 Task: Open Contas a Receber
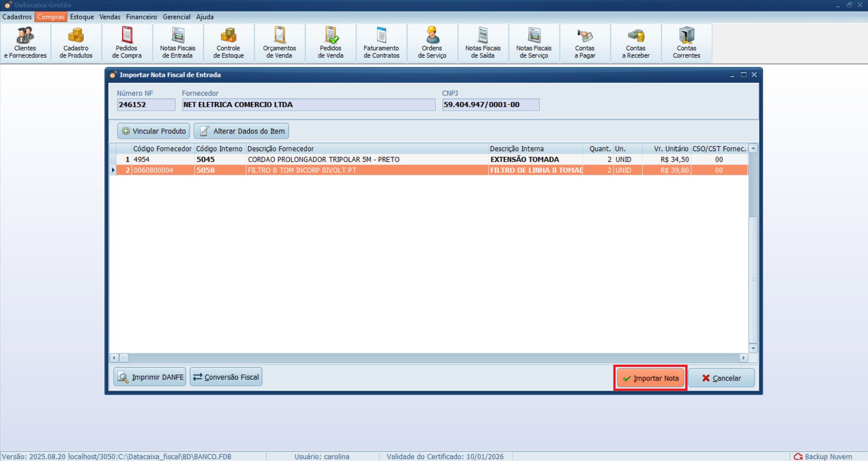tap(636, 42)
